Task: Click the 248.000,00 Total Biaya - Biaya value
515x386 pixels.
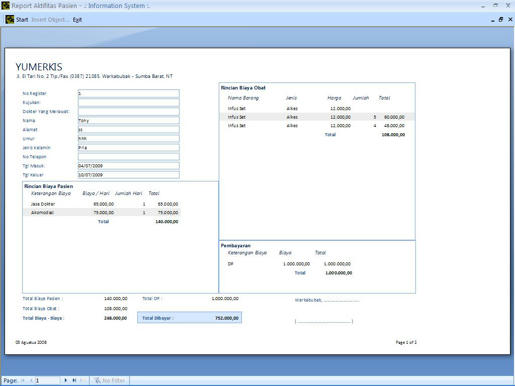Action: 115,318
